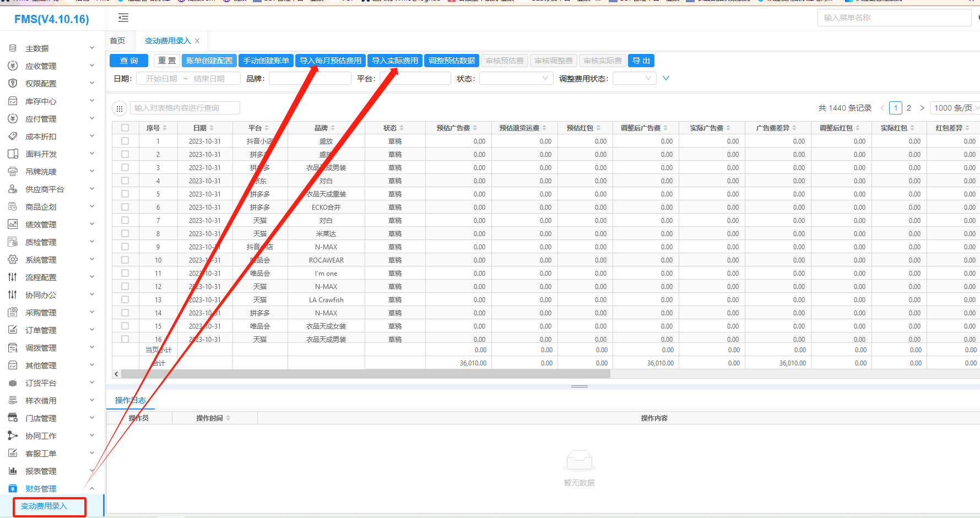Screen dimensions: 980x518
Task: Toggle the select-all header checkbox
Action: tap(125, 128)
